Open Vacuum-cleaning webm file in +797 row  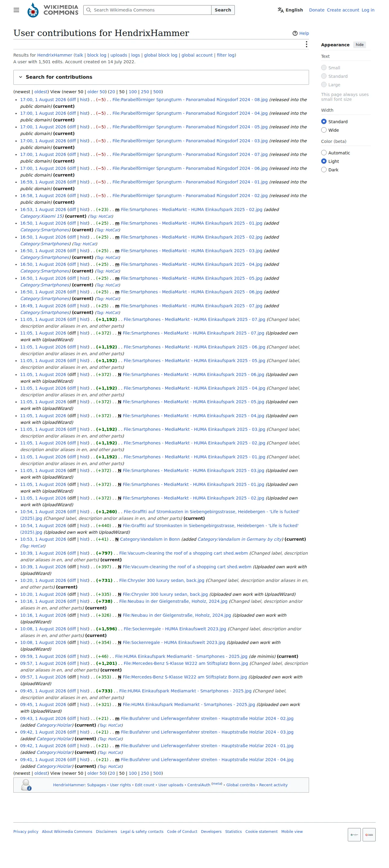[183, 553]
